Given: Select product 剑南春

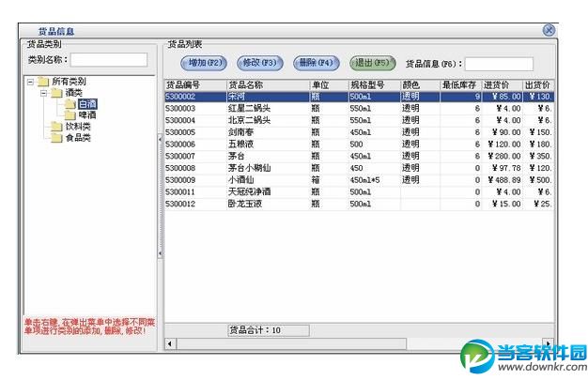Looking at the screenshot, I should pos(240,132).
